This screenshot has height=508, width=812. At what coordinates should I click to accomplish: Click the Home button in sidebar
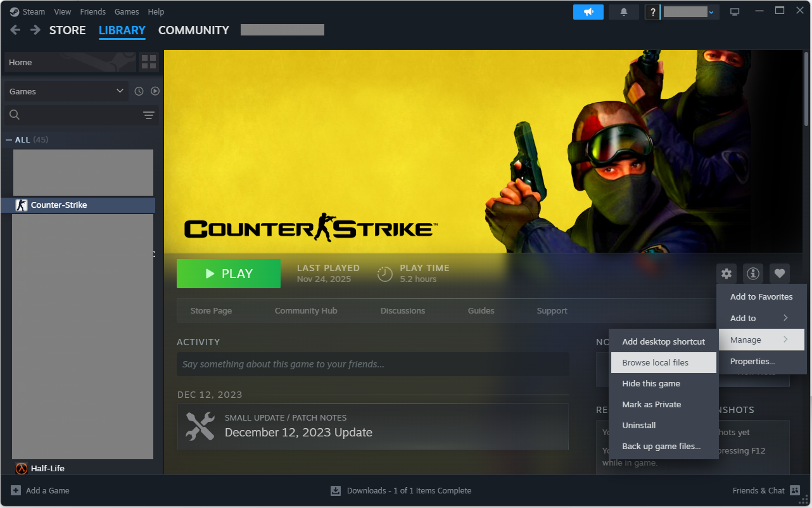(x=70, y=62)
